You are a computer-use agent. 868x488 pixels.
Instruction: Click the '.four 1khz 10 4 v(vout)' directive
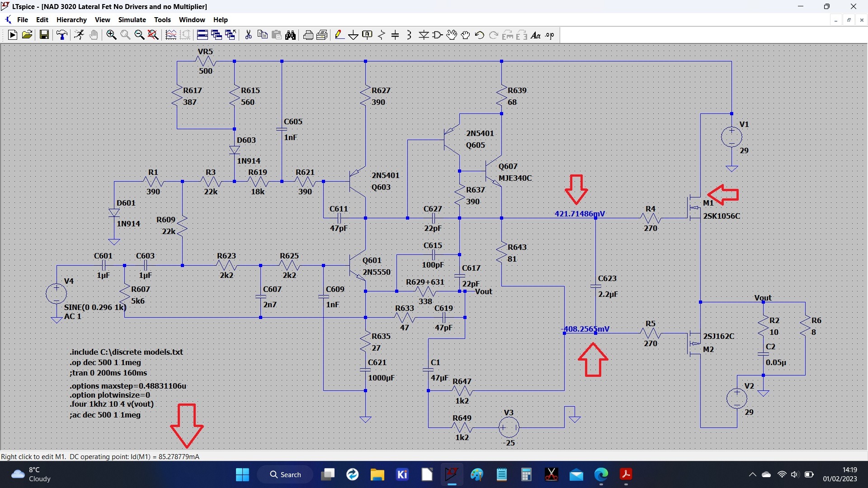click(x=112, y=404)
